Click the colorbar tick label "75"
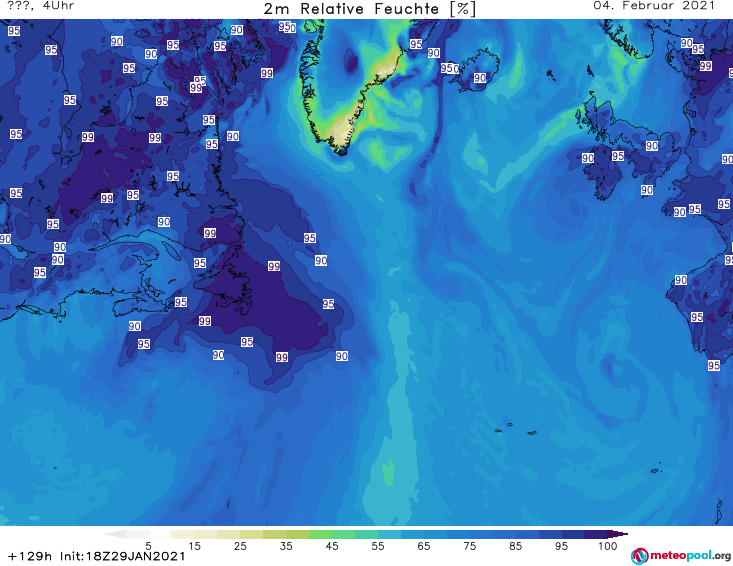Screen dimensions: 733x566 click(x=470, y=546)
